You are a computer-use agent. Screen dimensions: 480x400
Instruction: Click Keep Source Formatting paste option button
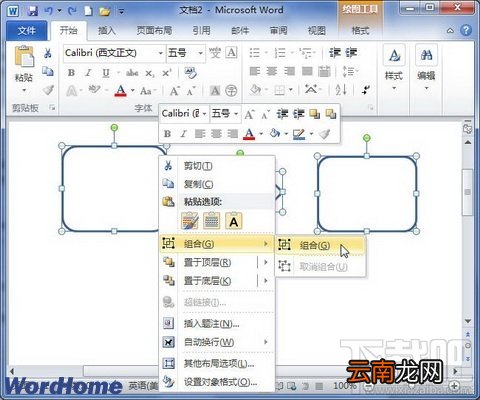point(190,221)
